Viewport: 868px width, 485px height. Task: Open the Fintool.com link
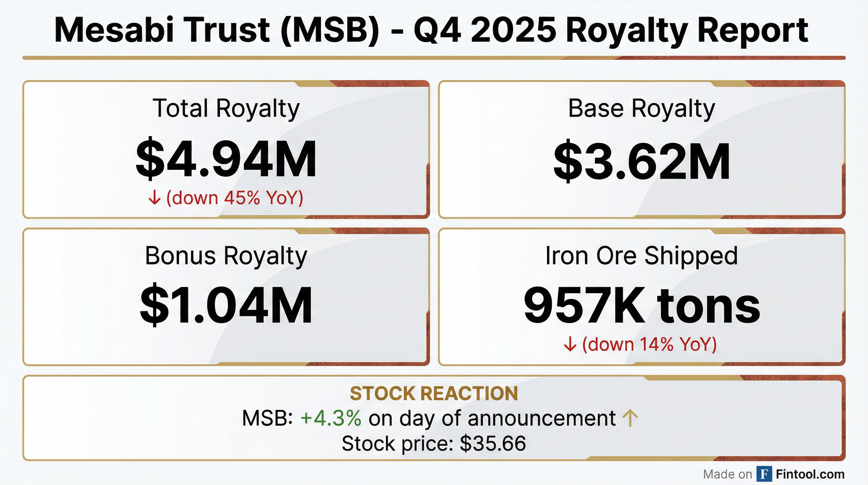click(810, 474)
